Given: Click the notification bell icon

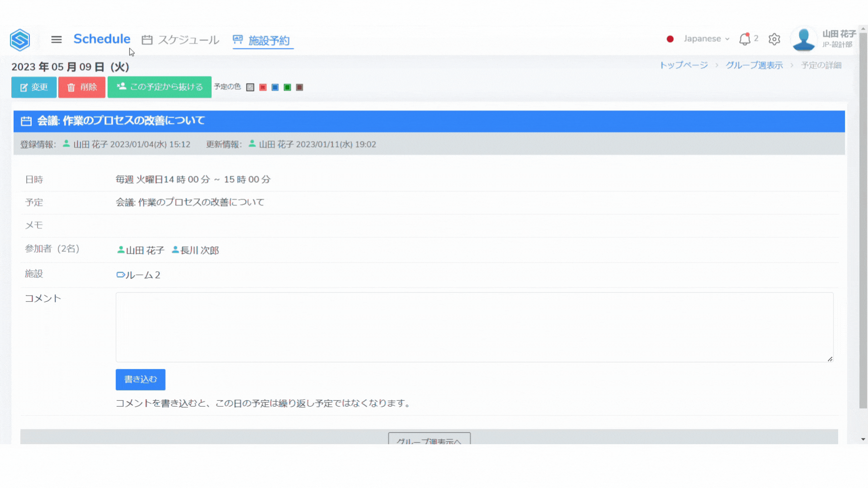Looking at the screenshot, I should (745, 39).
